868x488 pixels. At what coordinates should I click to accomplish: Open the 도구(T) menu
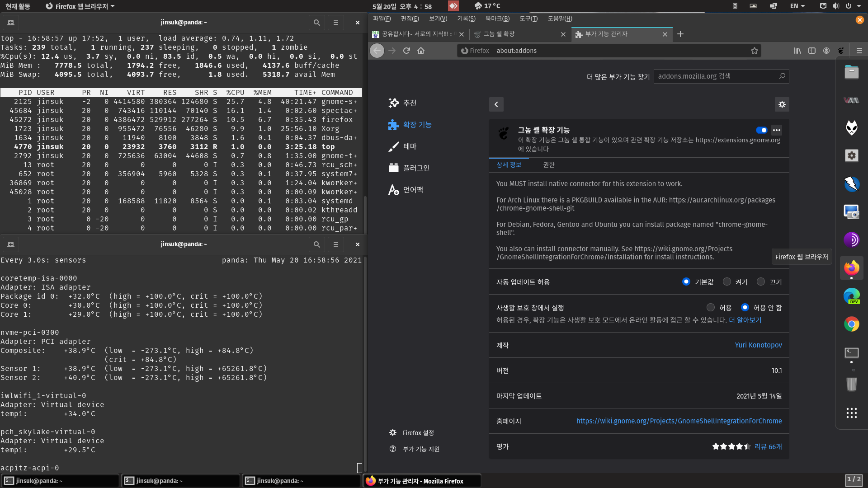(528, 19)
